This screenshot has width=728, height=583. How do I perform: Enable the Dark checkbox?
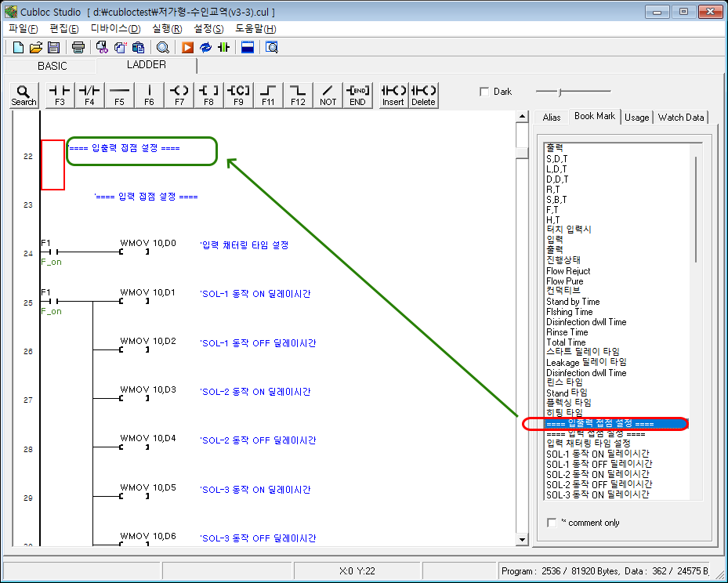coord(484,92)
